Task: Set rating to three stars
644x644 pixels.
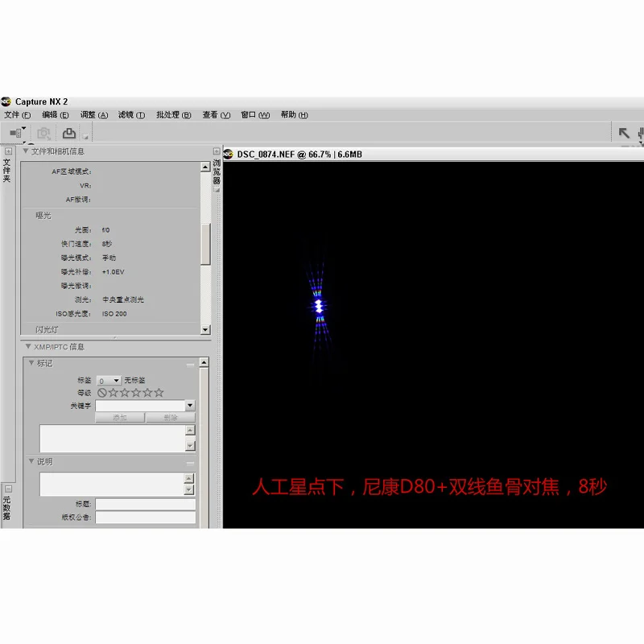Action: click(x=136, y=393)
